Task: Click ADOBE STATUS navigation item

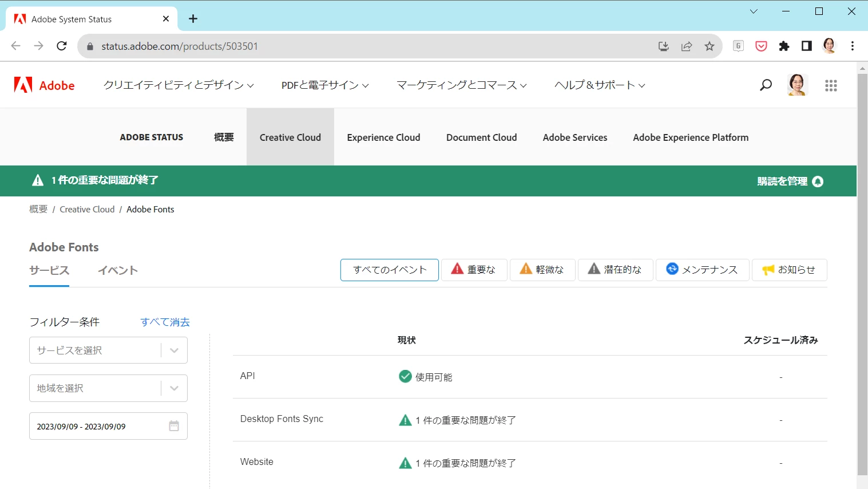Action: 152,137
